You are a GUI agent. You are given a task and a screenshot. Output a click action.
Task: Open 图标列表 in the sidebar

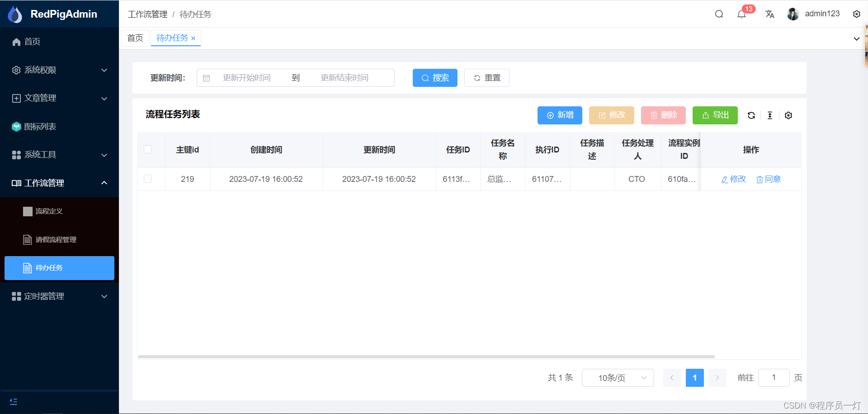point(59,127)
